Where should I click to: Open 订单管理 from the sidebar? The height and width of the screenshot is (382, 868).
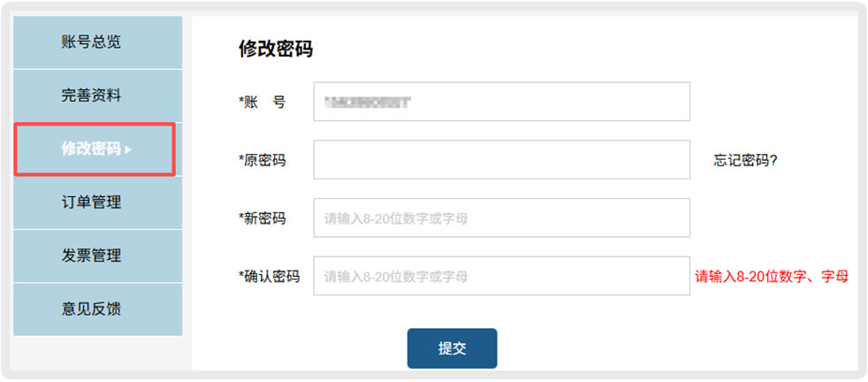pos(91,202)
